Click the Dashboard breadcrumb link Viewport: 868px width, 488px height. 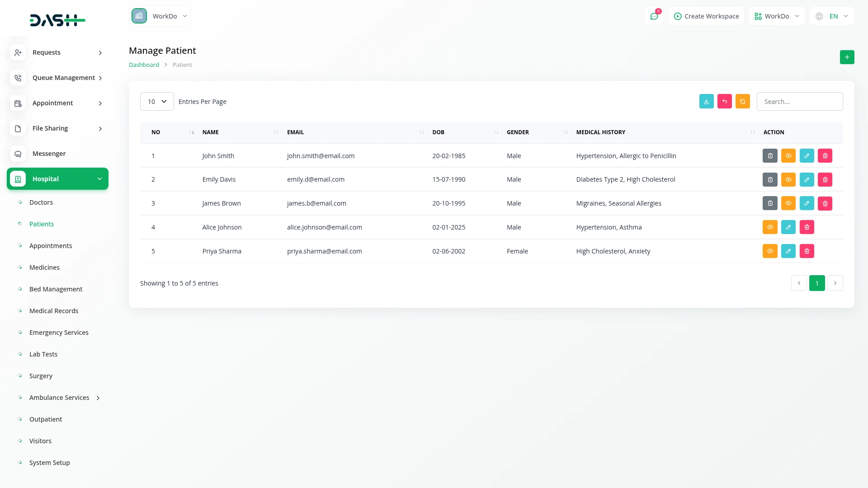(x=144, y=65)
